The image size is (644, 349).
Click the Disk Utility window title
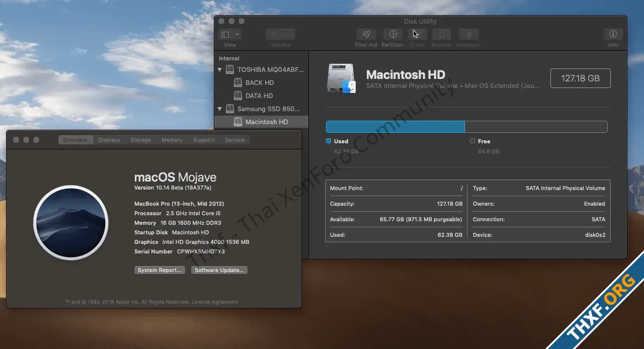point(420,21)
